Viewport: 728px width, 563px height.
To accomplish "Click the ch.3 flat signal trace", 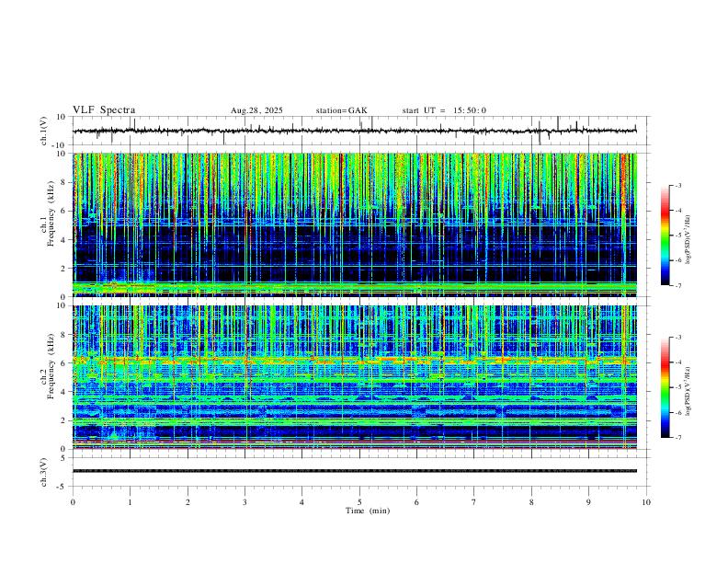I will point(354,471).
